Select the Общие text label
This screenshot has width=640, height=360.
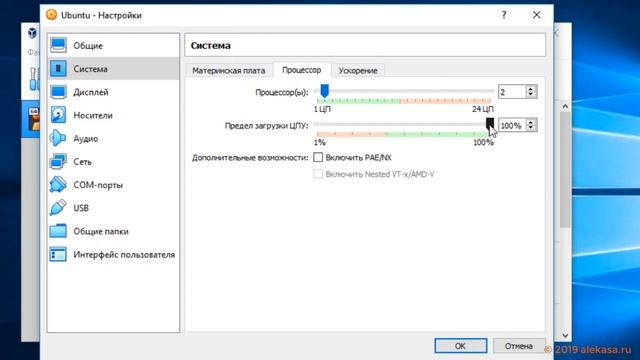[88, 46]
